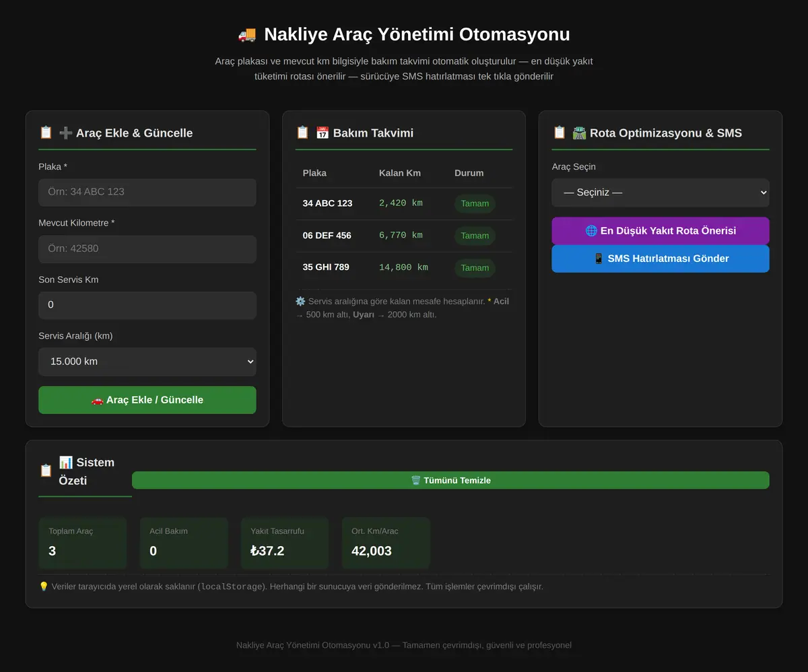Click the truck icon in the page title

point(247,34)
